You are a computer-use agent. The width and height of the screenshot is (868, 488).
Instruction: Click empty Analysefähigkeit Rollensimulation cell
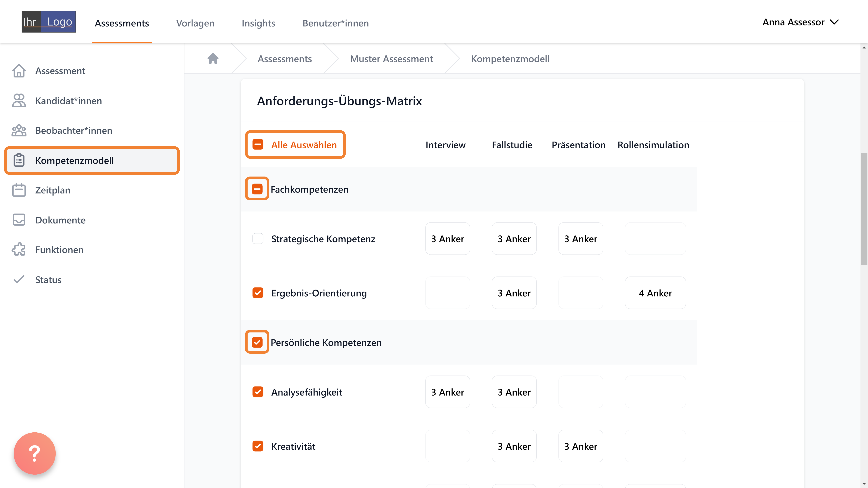[655, 392]
